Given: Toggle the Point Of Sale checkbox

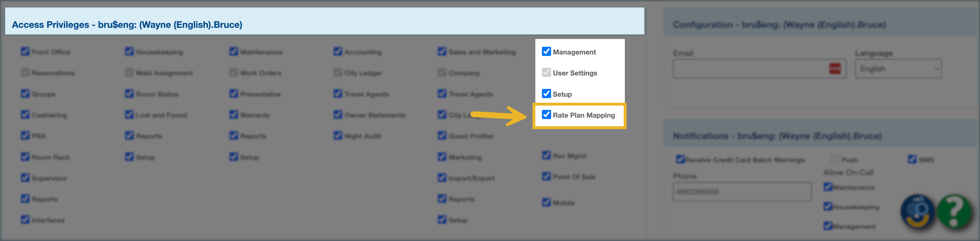Looking at the screenshot, I should pyautogui.click(x=546, y=176).
